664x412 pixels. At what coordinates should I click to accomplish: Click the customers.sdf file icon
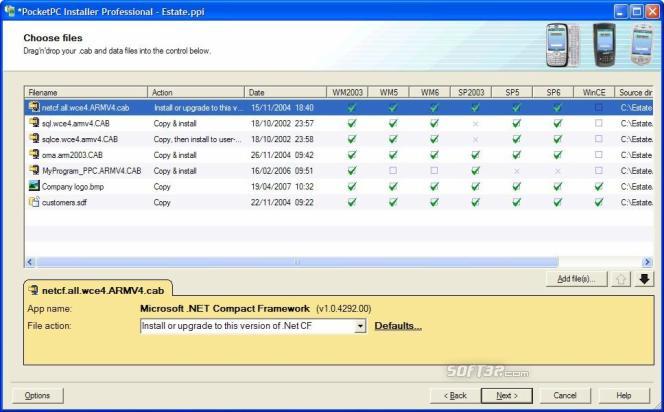coord(33,202)
